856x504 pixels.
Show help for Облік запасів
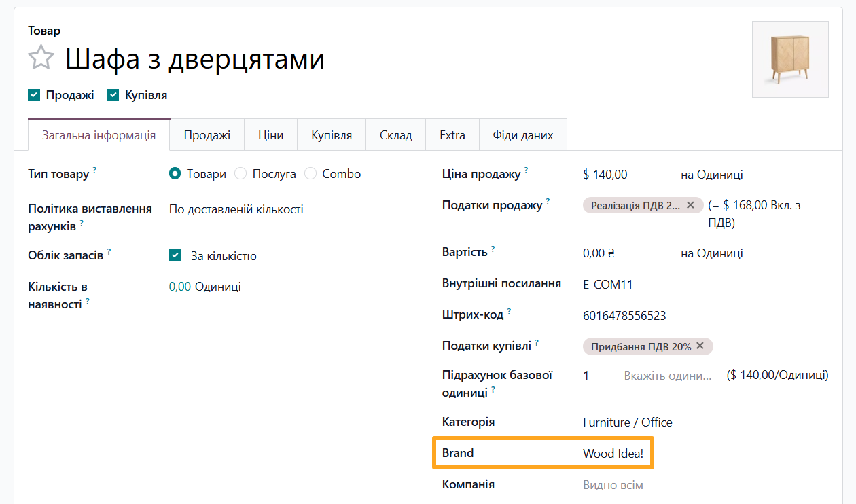click(x=109, y=251)
